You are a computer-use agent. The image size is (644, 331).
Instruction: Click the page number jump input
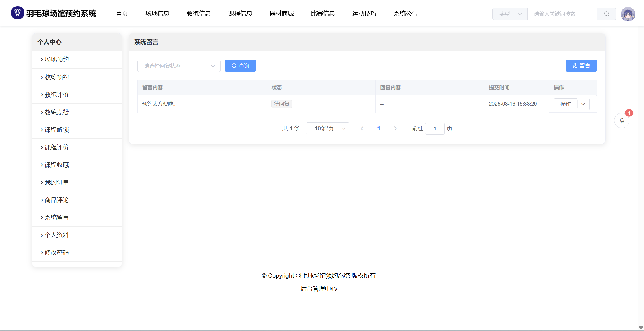pyautogui.click(x=435, y=129)
